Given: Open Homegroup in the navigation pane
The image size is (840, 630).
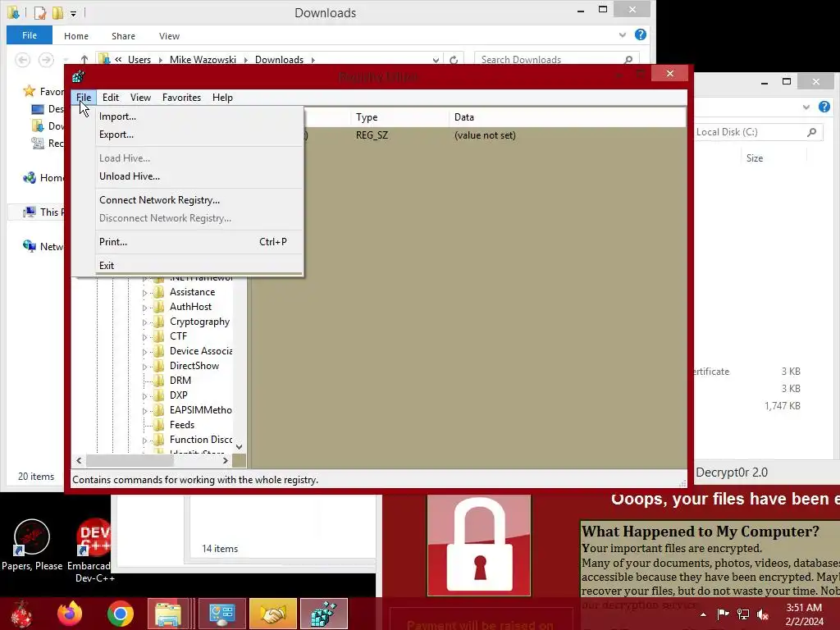Looking at the screenshot, I should tap(44, 177).
